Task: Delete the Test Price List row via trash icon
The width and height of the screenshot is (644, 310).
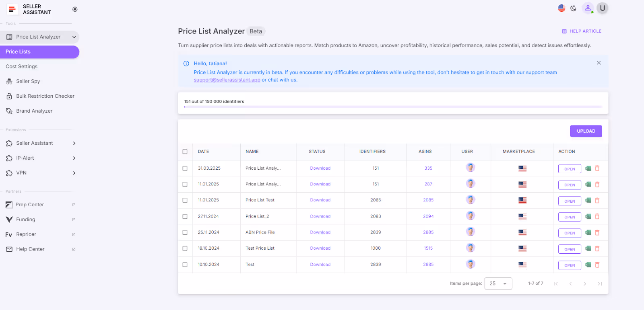Action: point(597,248)
